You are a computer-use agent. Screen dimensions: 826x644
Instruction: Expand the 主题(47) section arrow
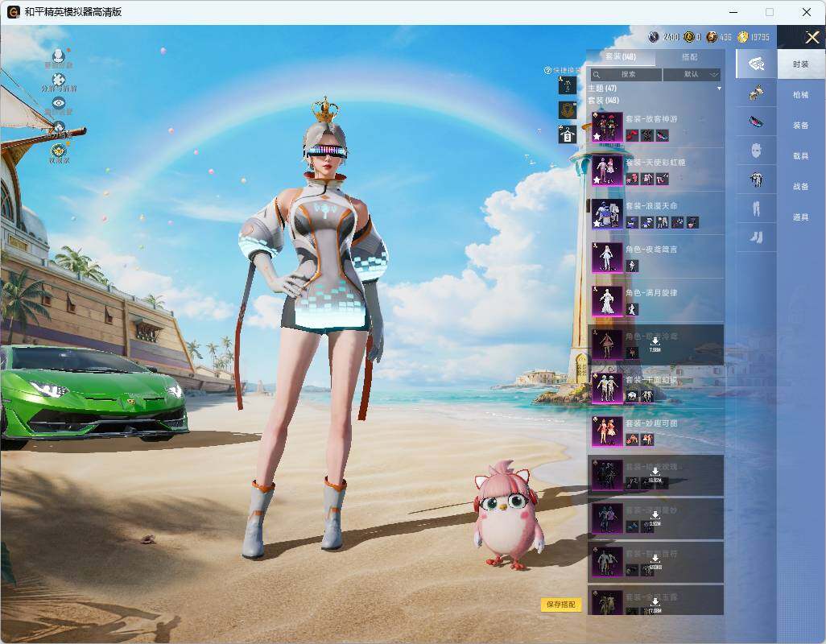point(719,89)
